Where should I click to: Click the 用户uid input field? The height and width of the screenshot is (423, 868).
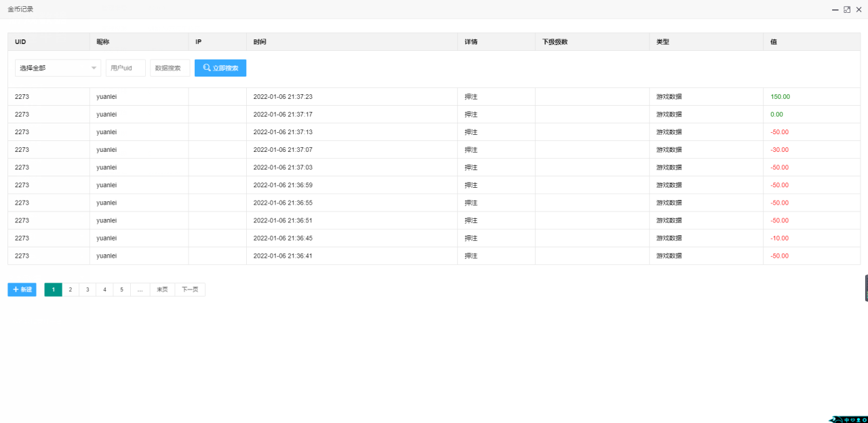(x=125, y=68)
